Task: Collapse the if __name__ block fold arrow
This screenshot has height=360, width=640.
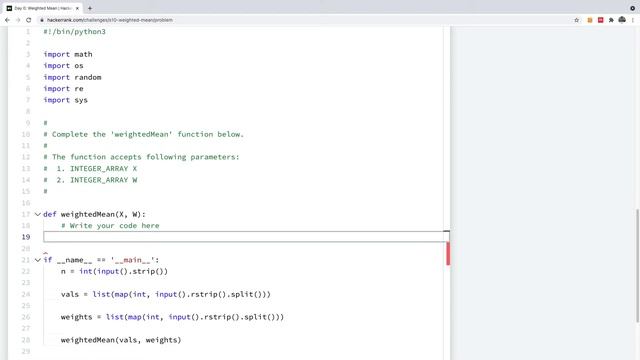Action: 38,260
